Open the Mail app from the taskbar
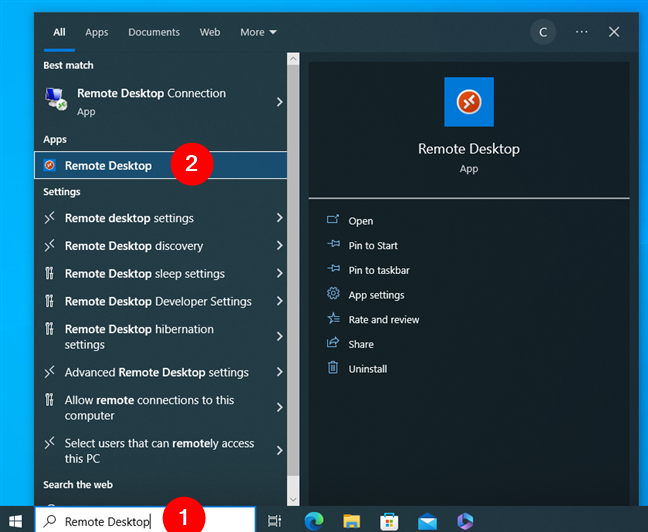This screenshot has height=532, width=648. pyautogui.click(x=427, y=521)
